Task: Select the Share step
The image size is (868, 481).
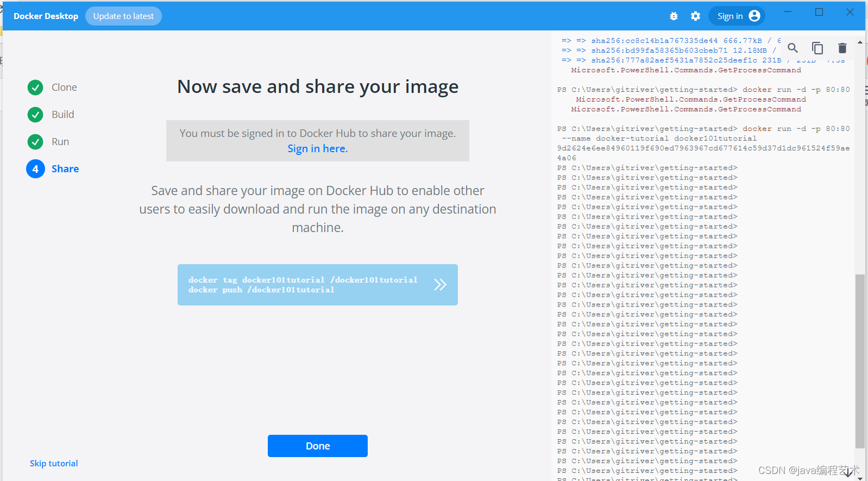Action: (65, 169)
